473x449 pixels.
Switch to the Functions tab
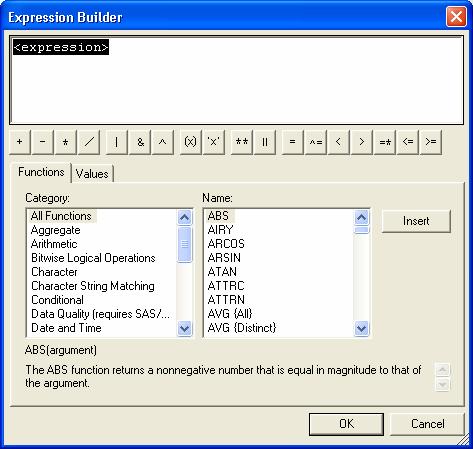click(41, 172)
